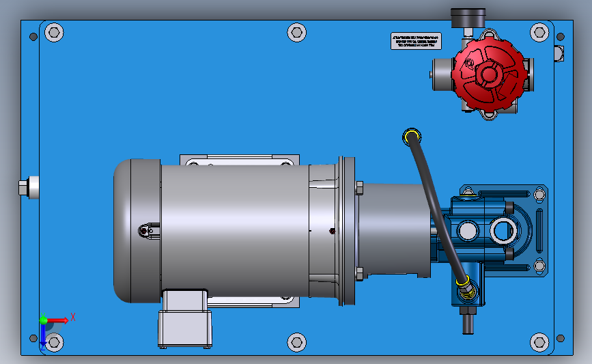Select the motor junction box
This screenshot has height=364, width=592.
(185, 318)
